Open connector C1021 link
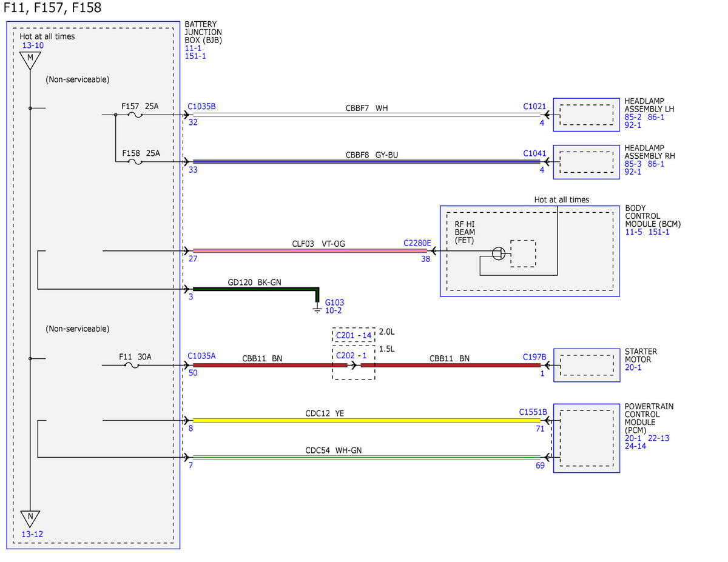This screenshot has width=728, height=562. click(x=534, y=107)
